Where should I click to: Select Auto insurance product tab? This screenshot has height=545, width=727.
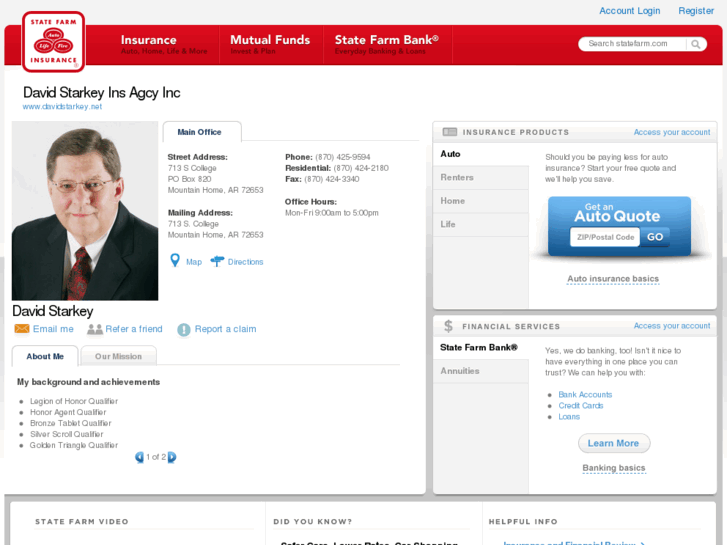pyautogui.click(x=481, y=154)
